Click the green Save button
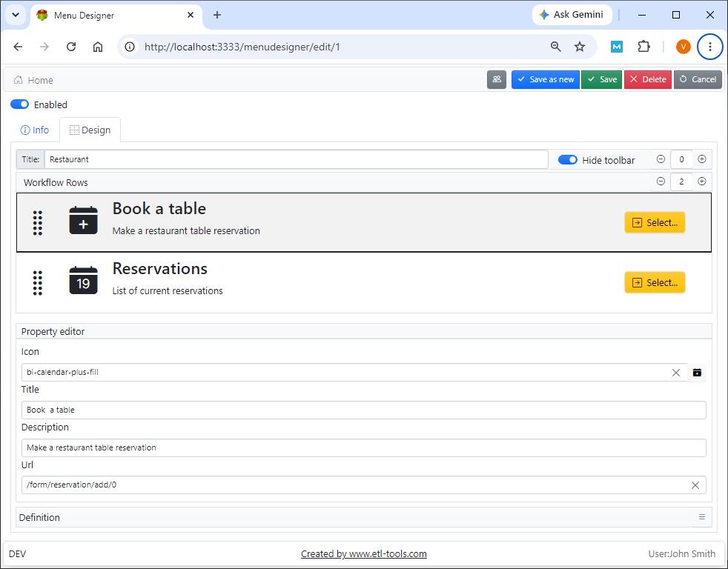728x569 pixels. [602, 79]
